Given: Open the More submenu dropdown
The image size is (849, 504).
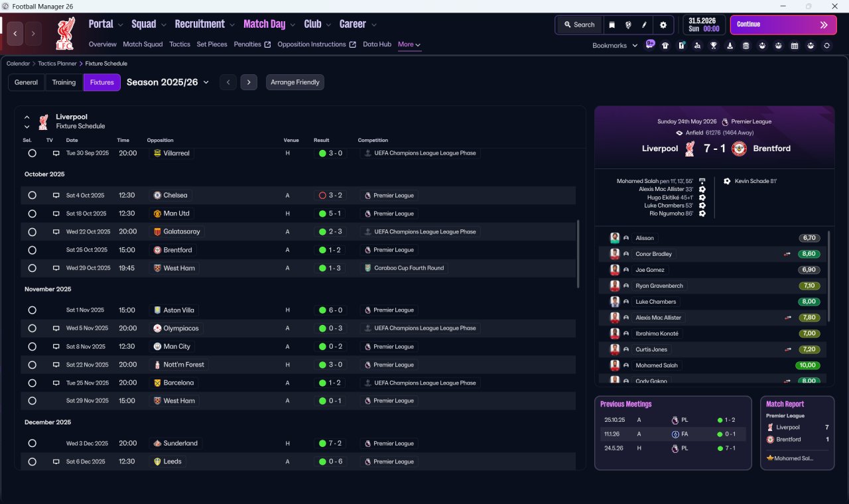Looking at the screenshot, I should pyautogui.click(x=409, y=44).
